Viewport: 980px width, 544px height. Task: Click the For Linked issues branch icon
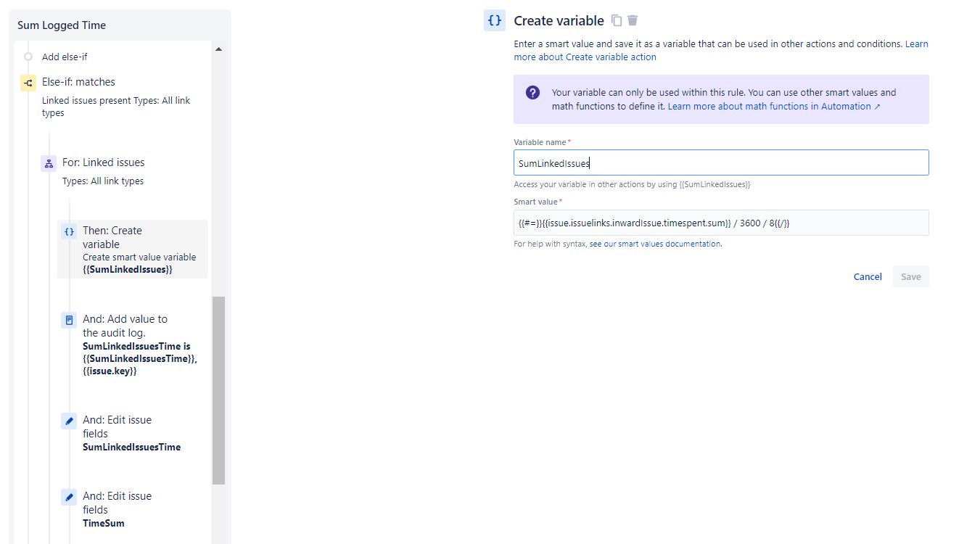pos(49,163)
